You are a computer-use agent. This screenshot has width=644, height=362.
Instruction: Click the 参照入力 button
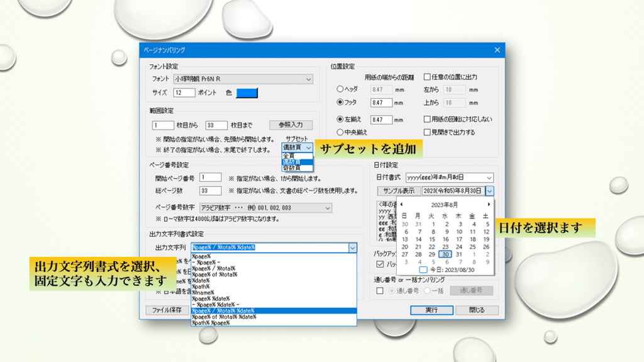coord(291,125)
